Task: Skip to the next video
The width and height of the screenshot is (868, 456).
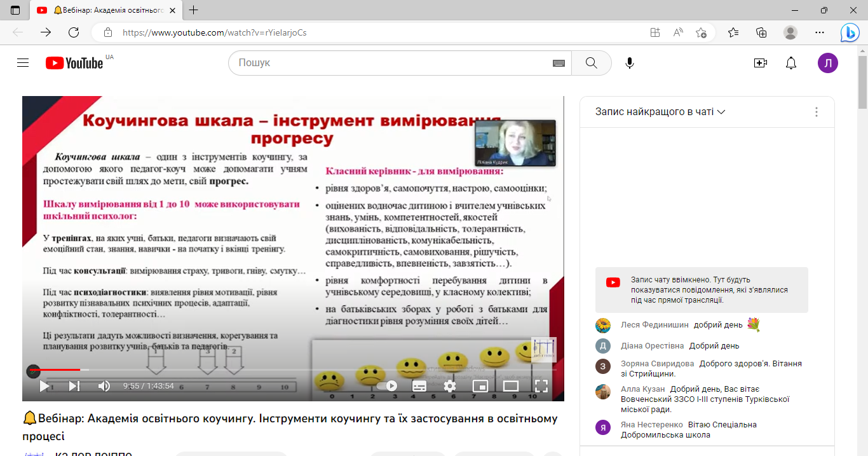Action: click(x=74, y=385)
